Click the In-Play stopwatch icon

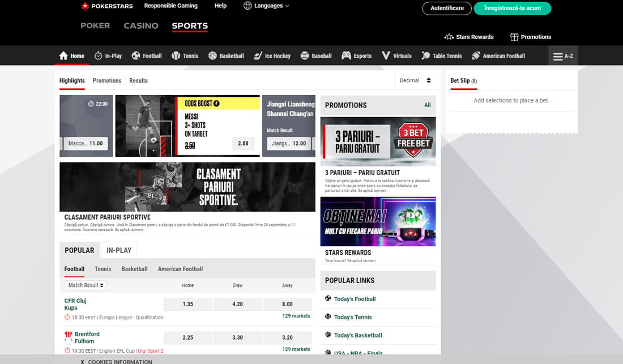click(98, 55)
